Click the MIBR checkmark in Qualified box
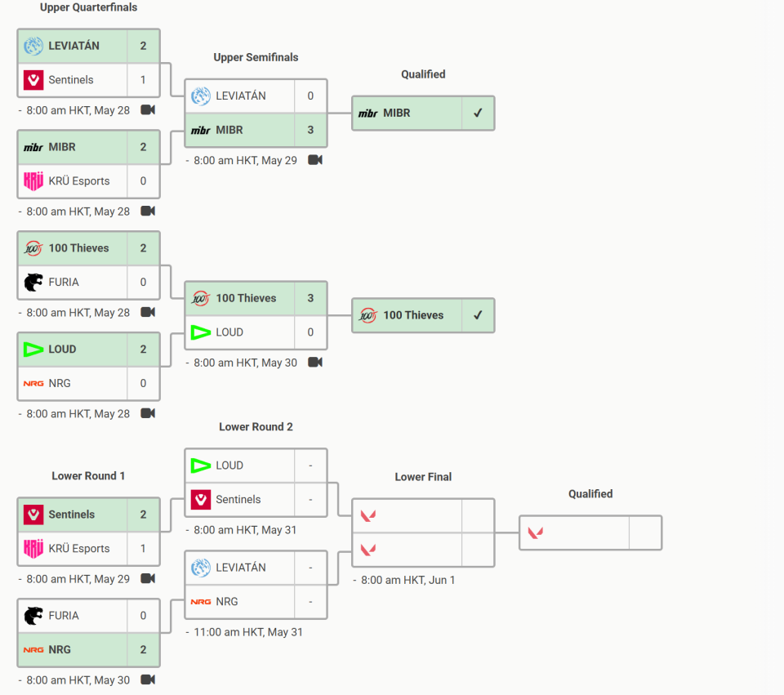 click(x=478, y=113)
